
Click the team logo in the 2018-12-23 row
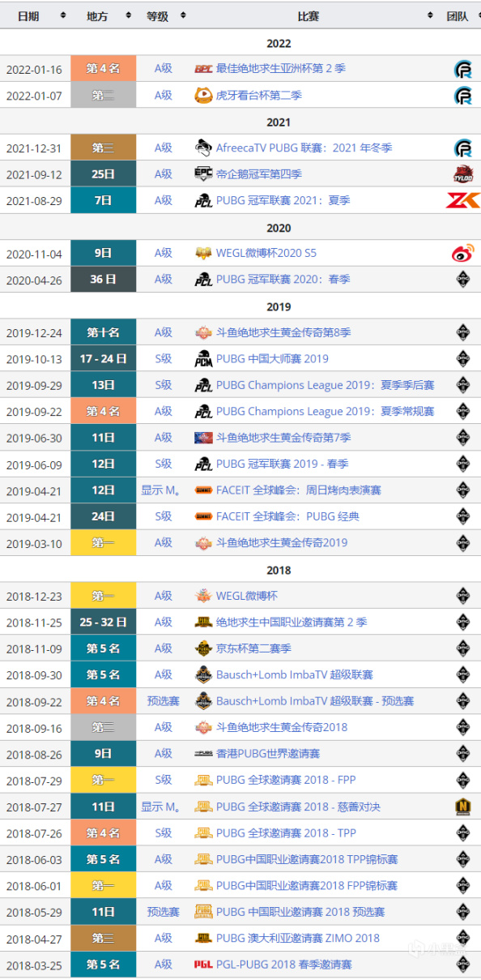[x=463, y=596]
